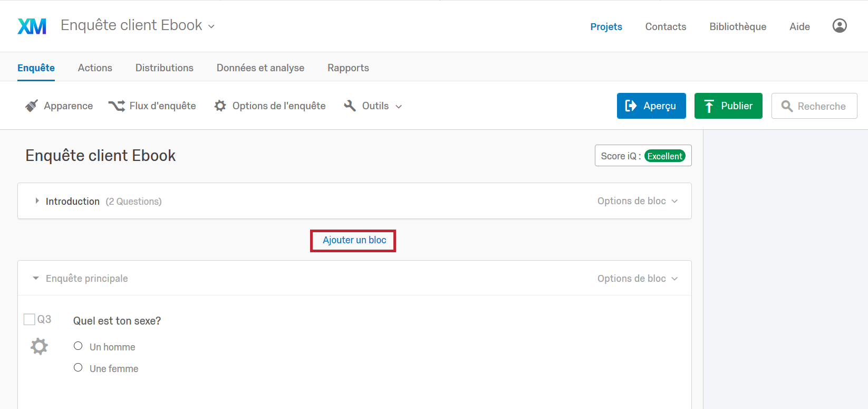Open Options de bloc for Enquête principale
868x409 pixels.
point(638,279)
